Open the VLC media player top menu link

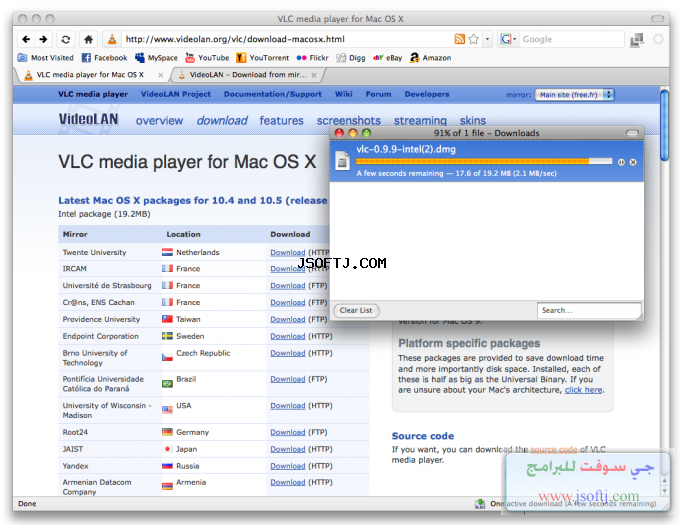click(x=93, y=94)
